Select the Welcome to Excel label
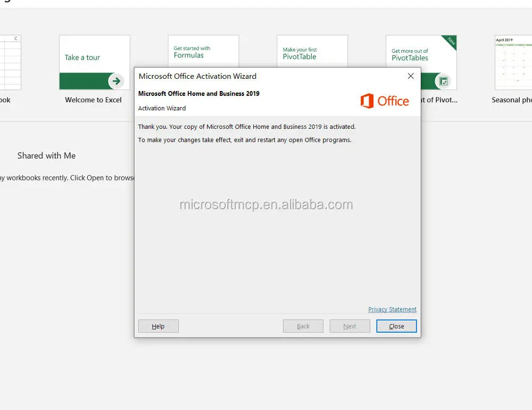Image resolution: width=532 pixels, height=410 pixels. click(x=93, y=100)
